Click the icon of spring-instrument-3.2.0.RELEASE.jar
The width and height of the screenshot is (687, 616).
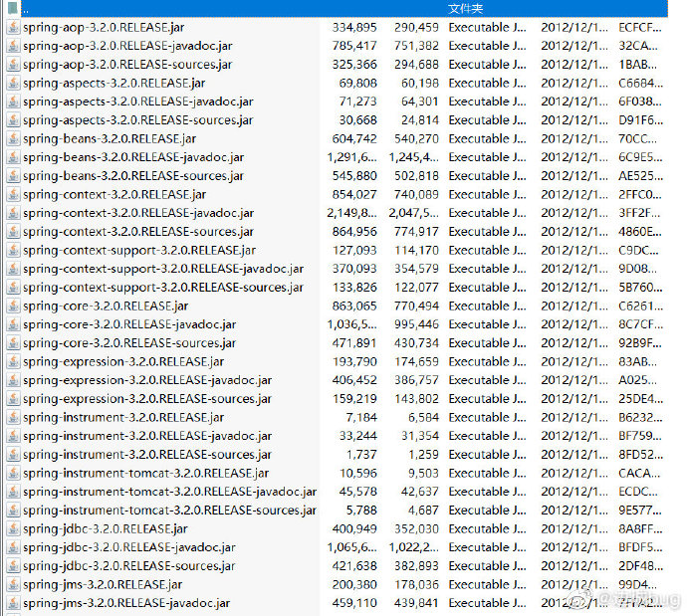(x=14, y=417)
